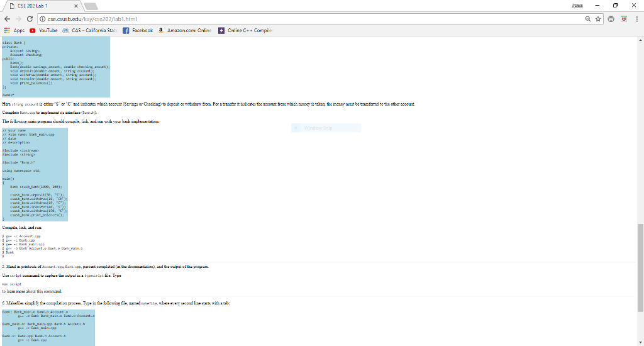This screenshot has height=346, width=644.
Task: Click the 'Hand in printouts' step 5 text
Action: pos(106,267)
